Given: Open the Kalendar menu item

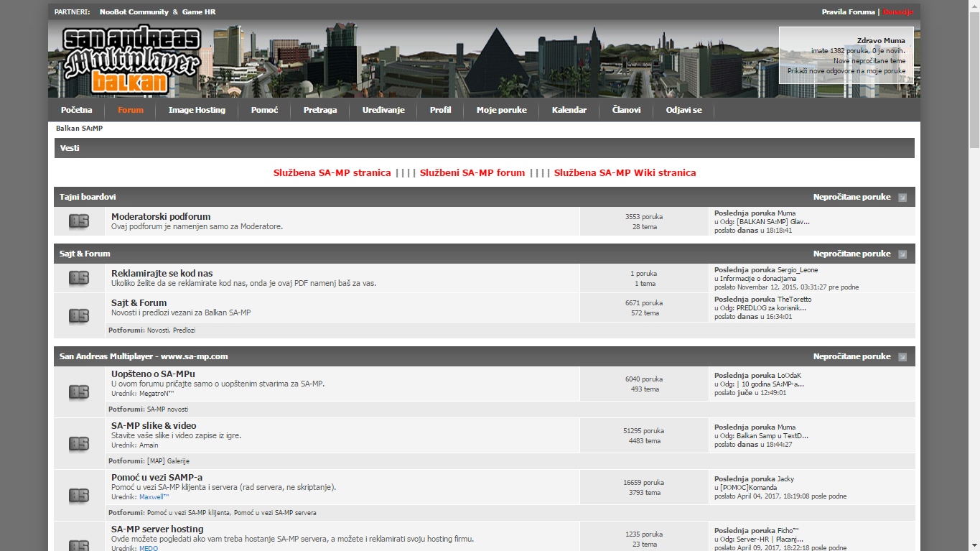Looking at the screenshot, I should (x=569, y=110).
